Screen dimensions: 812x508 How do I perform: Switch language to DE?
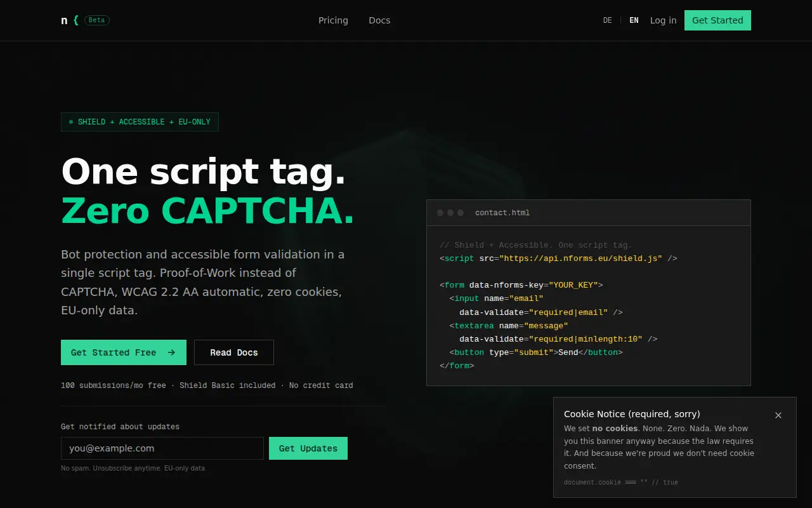coord(608,20)
